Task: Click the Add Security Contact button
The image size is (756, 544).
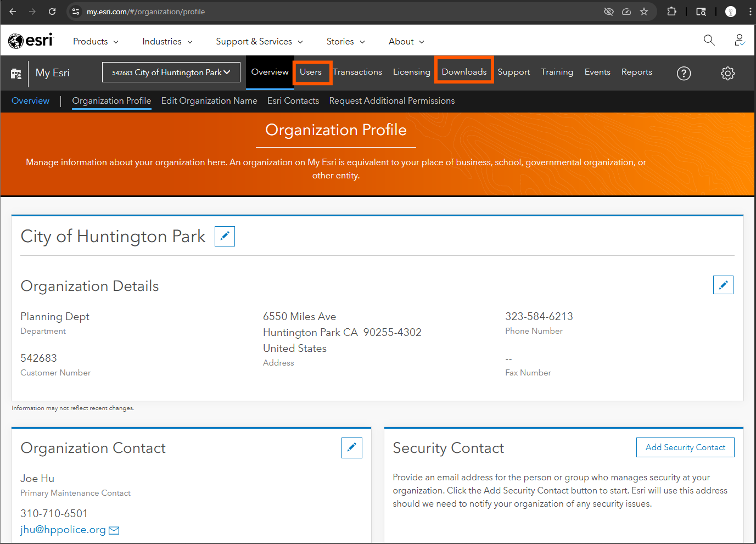Action: point(685,447)
